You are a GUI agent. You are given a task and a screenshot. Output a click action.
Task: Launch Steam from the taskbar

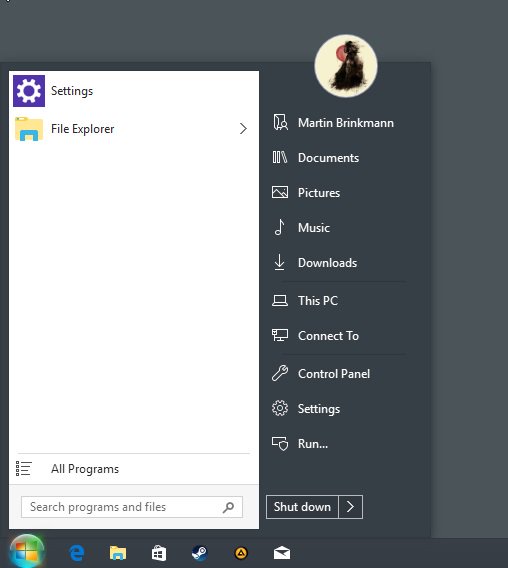click(x=200, y=553)
